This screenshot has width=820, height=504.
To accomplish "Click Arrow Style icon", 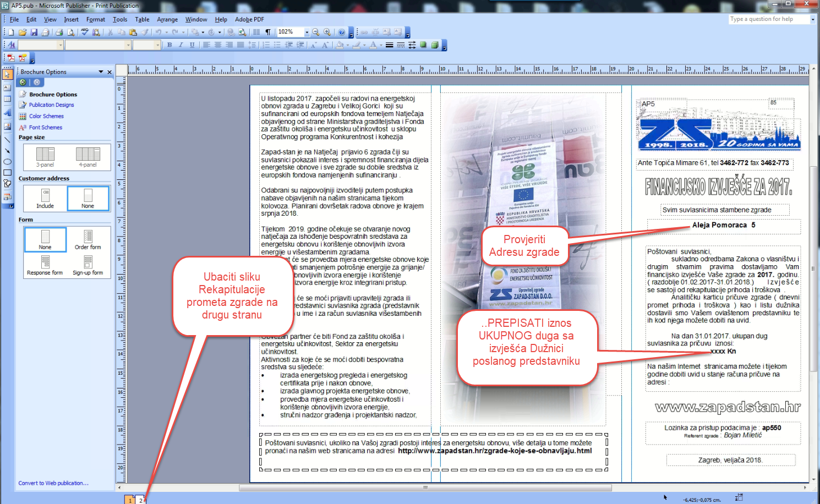I will coord(412,45).
